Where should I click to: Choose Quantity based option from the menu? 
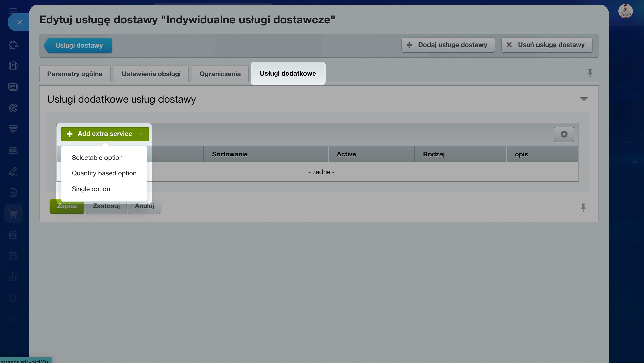point(104,173)
